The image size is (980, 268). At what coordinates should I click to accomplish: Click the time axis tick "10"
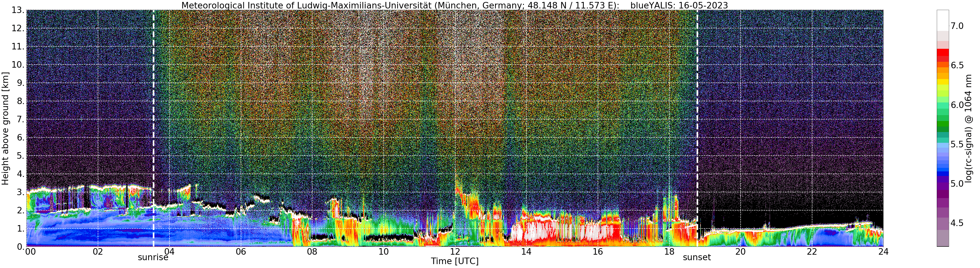coord(384,252)
